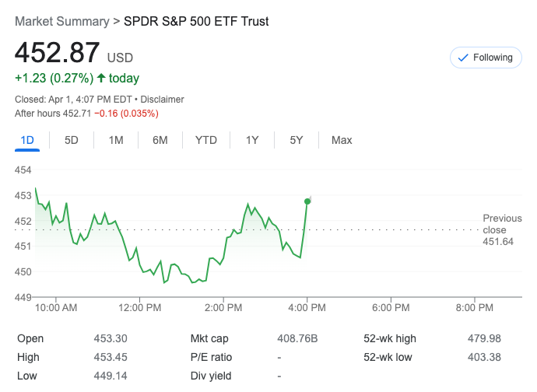Click the 452.87 price value
The image size is (537, 392).
pyautogui.click(x=58, y=52)
